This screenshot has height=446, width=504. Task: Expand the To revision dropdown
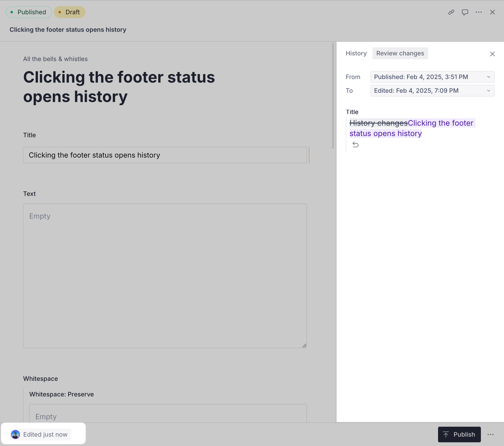pyautogui.click(x=432, y=91)
